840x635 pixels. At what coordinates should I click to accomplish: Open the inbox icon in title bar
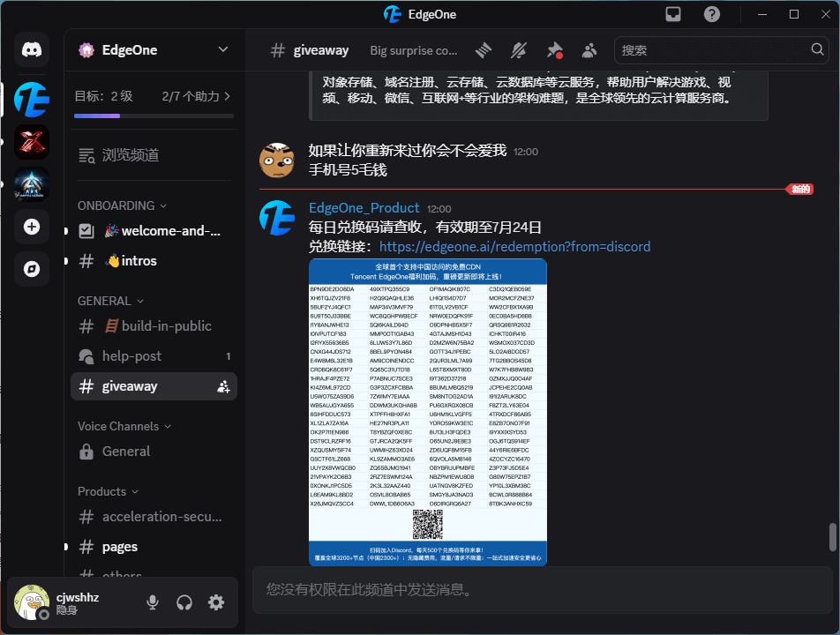coord(673,14)
